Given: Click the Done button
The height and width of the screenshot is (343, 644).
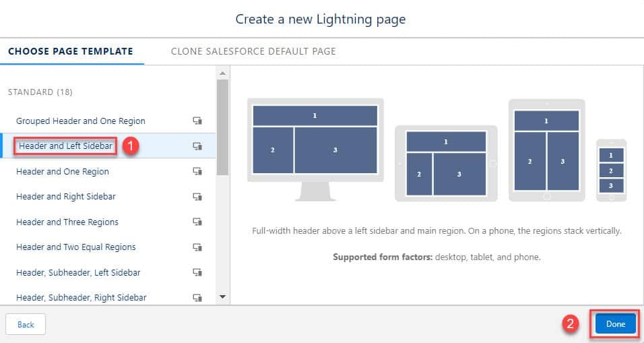Looking at the screenshot, I should pos(616,323).
